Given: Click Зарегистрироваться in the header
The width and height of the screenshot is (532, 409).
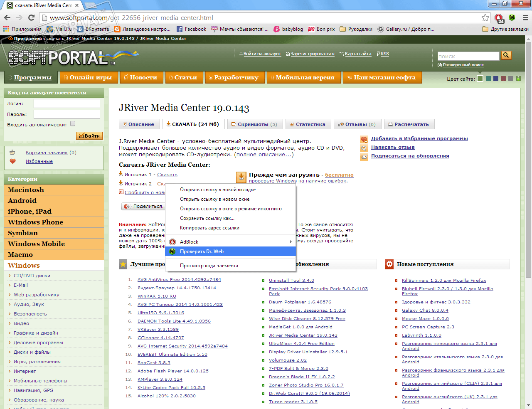Looking at the screenshot, I should tap(313, 54).
